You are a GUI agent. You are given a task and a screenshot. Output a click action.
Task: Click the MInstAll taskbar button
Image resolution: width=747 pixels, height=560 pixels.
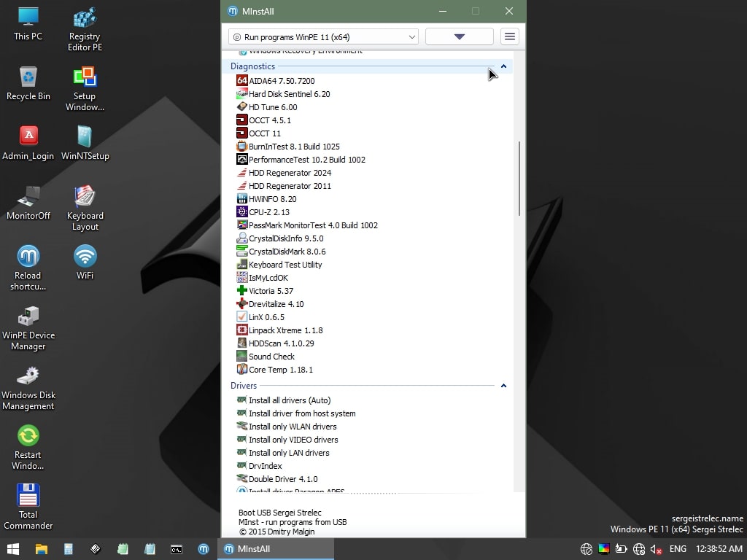(x=276, y=549)
